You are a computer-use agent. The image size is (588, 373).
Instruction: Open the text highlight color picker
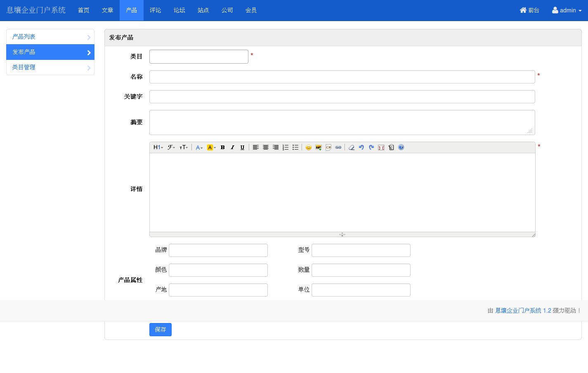[211, 147]
